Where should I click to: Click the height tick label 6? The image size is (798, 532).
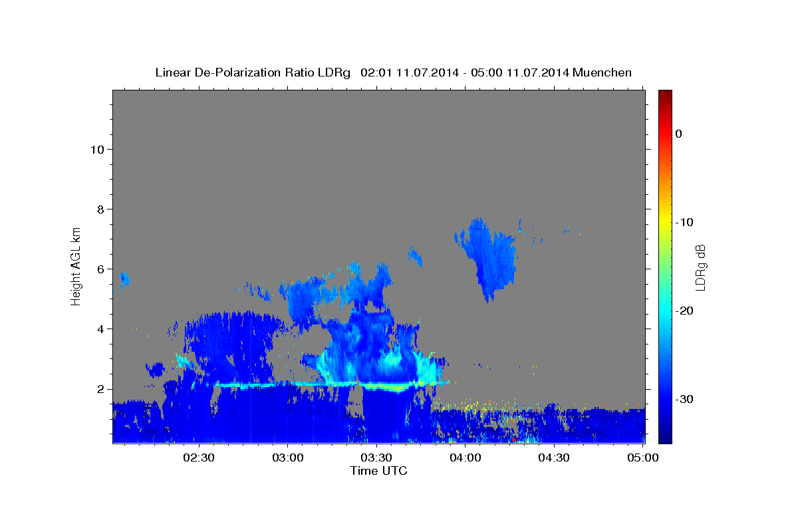[x=100, y=269]
